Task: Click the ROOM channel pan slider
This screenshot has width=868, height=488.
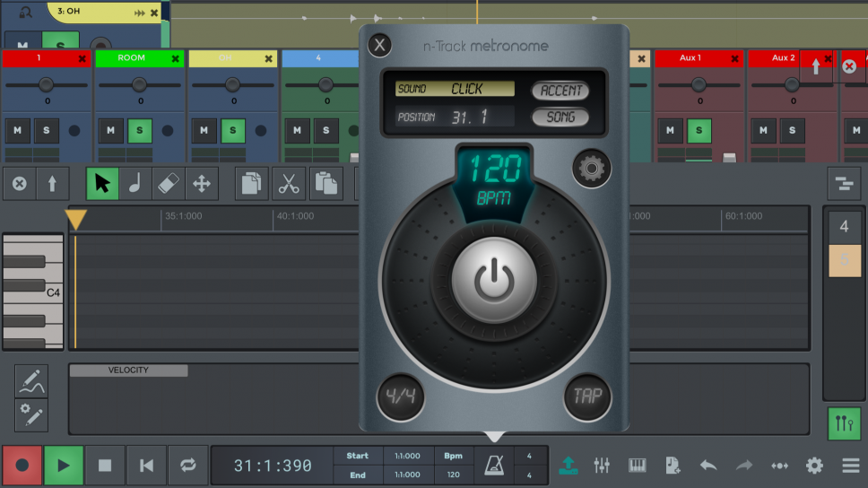Action: pyautogui.click(x=139, y=85)
